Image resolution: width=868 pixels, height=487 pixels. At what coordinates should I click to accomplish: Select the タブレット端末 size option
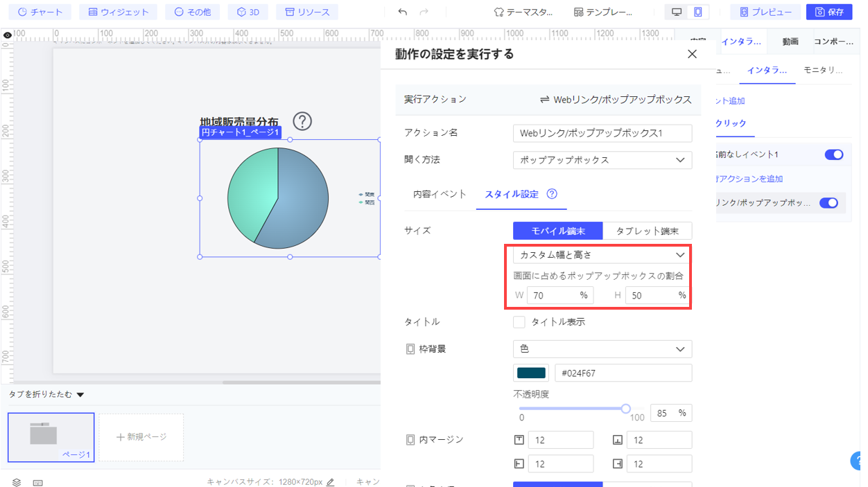pos(648,231)
